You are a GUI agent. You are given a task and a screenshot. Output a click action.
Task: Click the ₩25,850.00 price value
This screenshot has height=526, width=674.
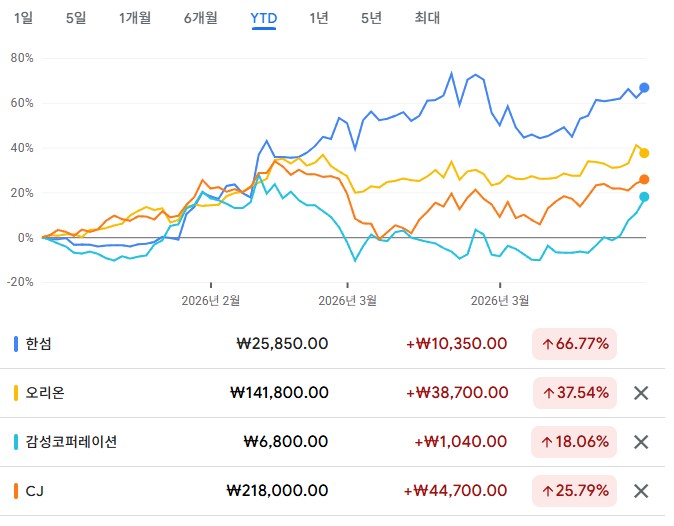tap(282, 344)
